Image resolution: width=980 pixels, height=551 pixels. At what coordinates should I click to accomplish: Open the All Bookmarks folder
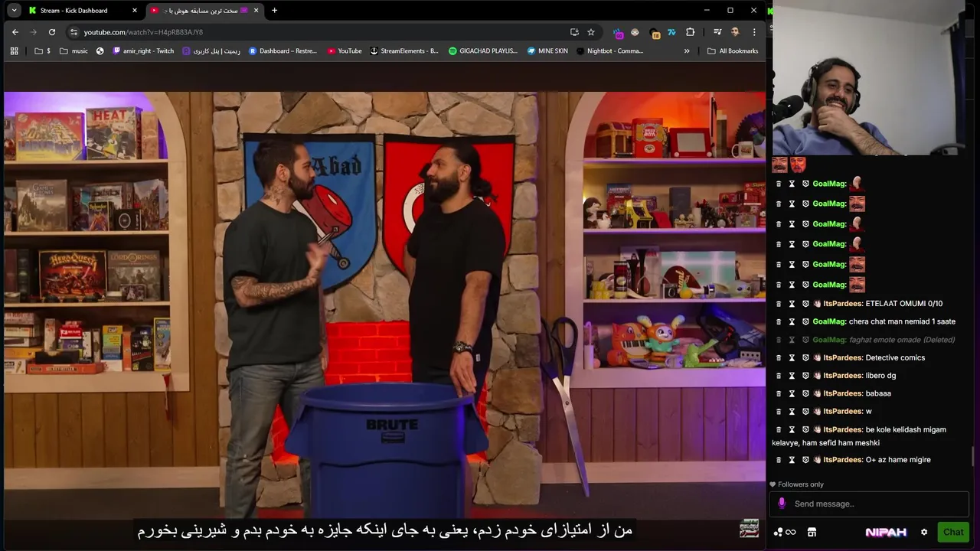[733, 51]
